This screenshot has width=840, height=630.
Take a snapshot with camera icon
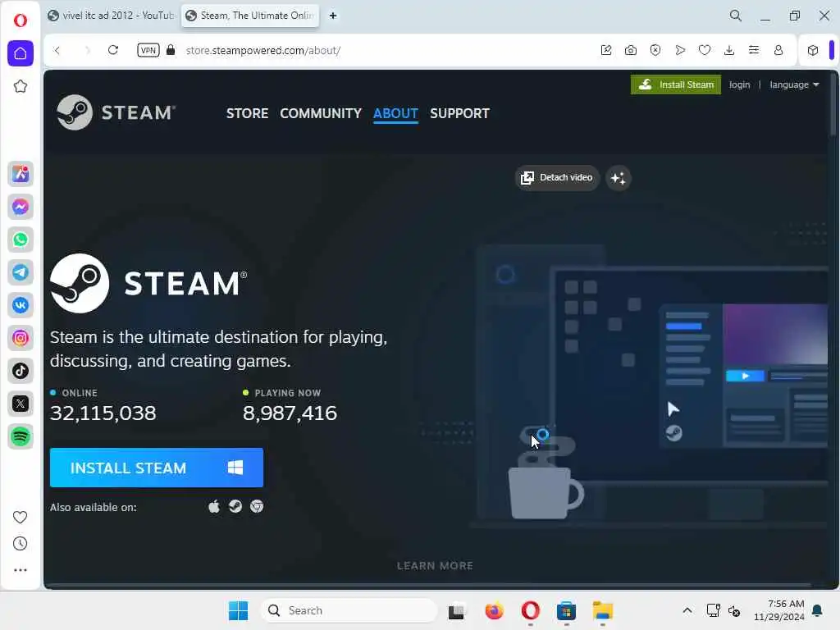point(631,50)
